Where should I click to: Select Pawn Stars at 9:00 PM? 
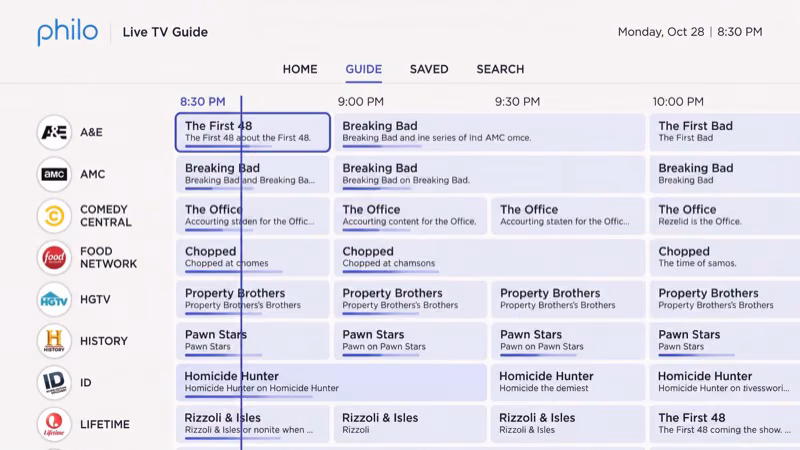tap(410, 341)
